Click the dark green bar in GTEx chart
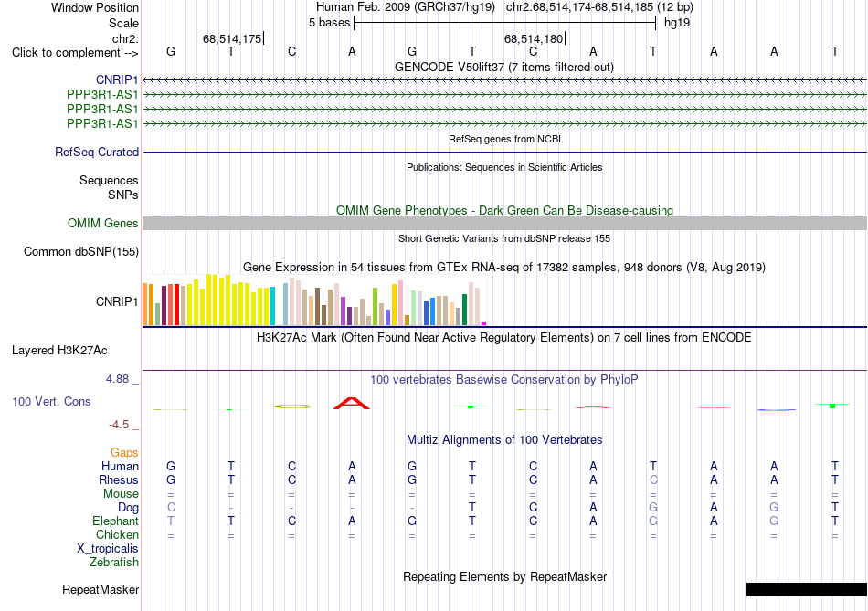This screenshot has width=868, height=611. pyautogui.click(x=464, y=310)
